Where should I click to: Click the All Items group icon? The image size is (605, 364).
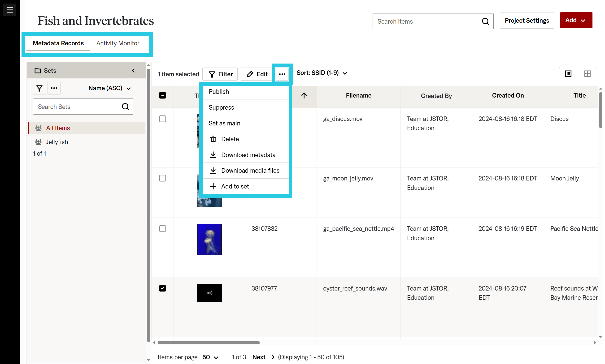(38, 128)
